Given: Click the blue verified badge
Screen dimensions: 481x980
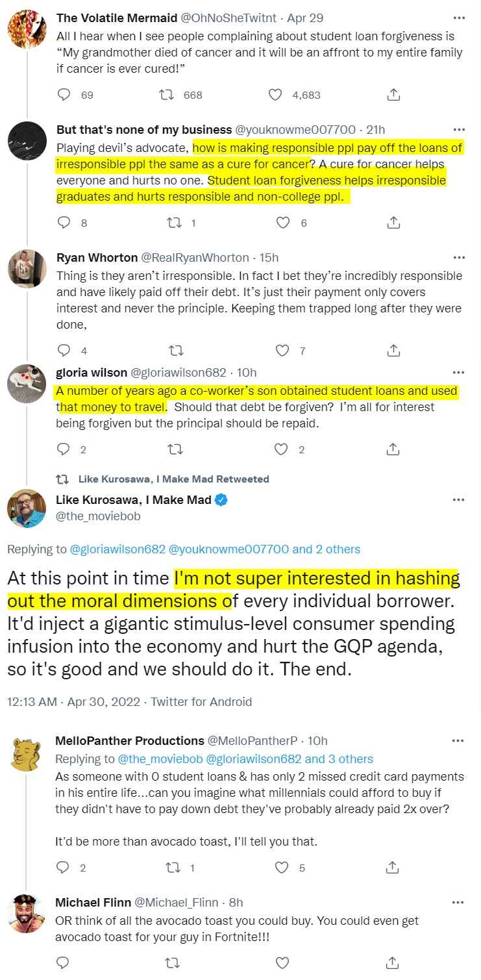Looking at the screenshot, I should click(221, 500).
